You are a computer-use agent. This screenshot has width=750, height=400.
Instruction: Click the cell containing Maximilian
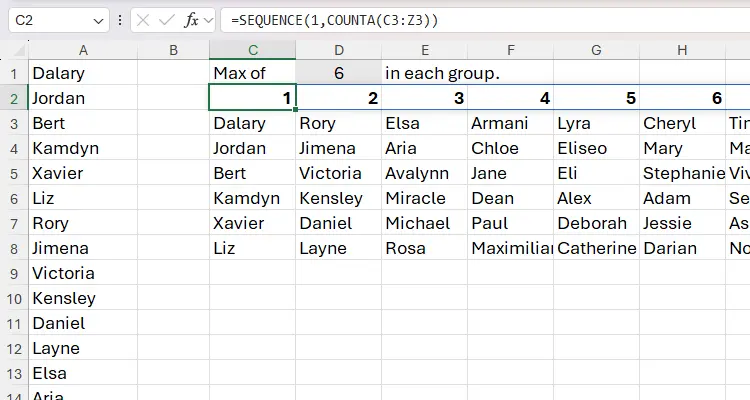point(510,248)
